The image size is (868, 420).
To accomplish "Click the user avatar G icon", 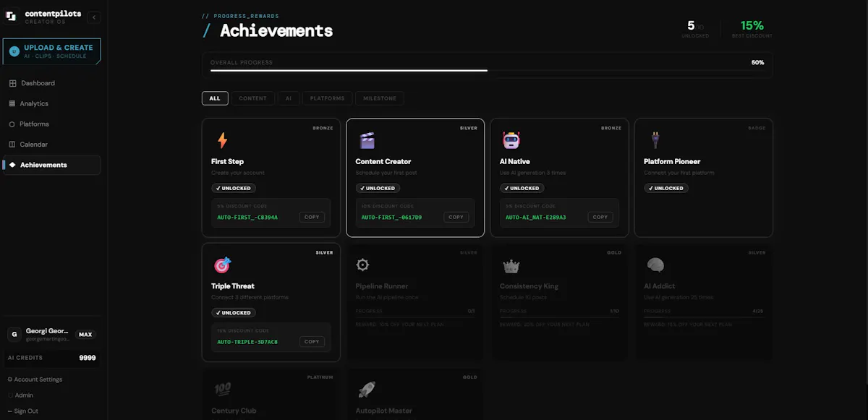I will (14, 335).
